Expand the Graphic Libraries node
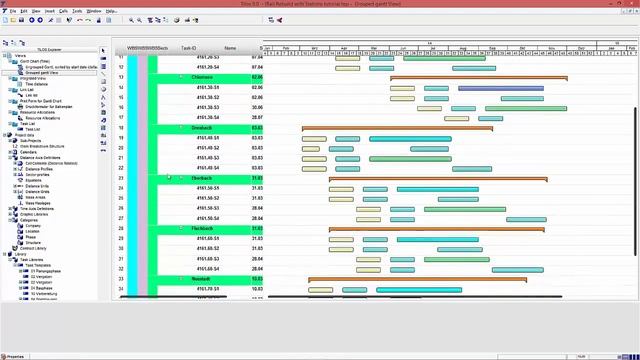 (x=10, y=214)
